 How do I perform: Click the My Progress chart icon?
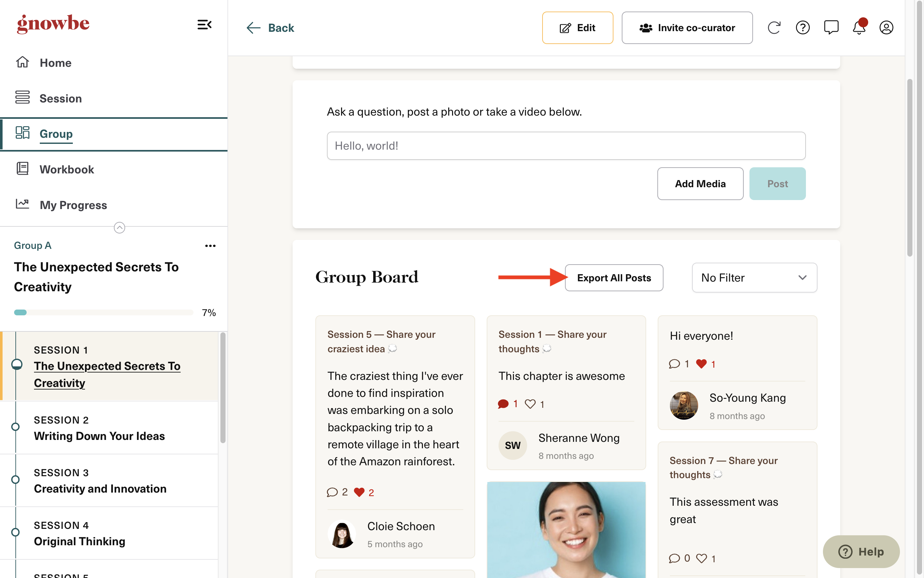point(22,204)
